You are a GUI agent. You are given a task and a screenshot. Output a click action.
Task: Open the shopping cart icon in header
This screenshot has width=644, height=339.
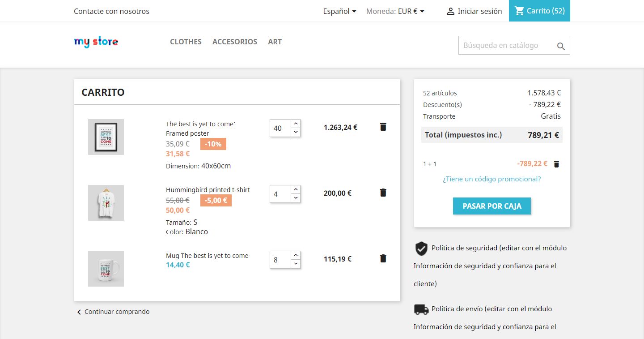coord(519,11)
